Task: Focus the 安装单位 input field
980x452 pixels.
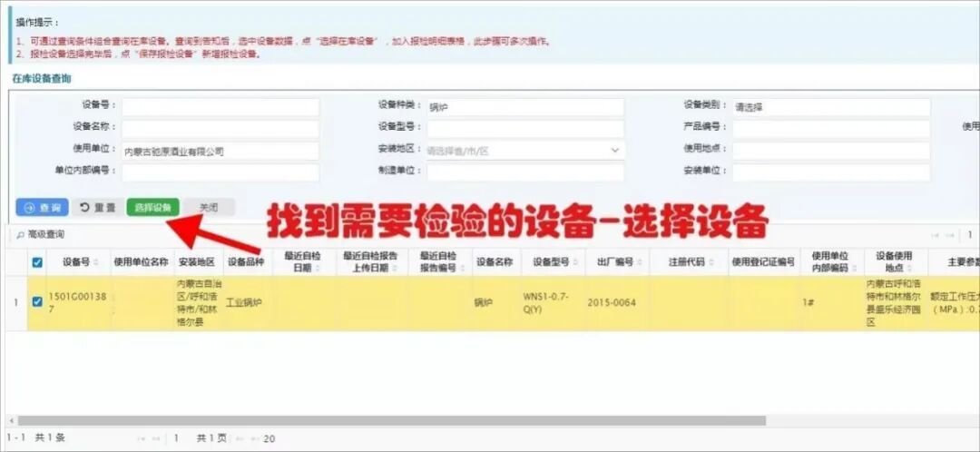Action: tap(831, 172)
